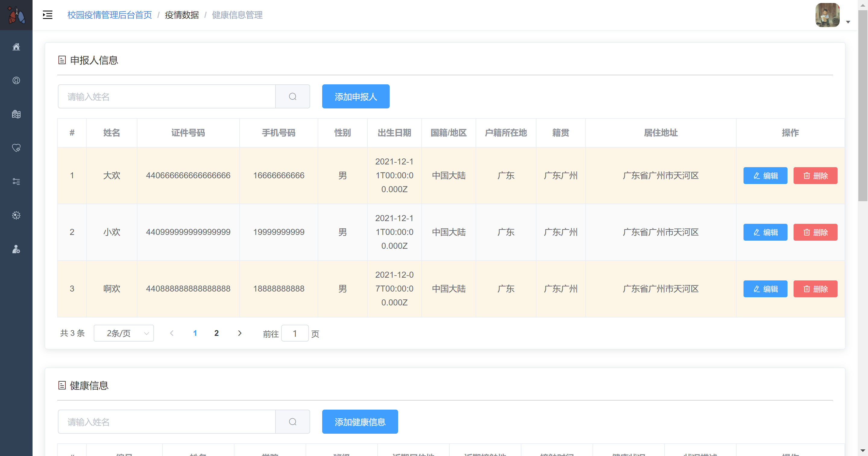Expand the user avatar dropdown arrow
868x456 pixels.
click(848, 22)
